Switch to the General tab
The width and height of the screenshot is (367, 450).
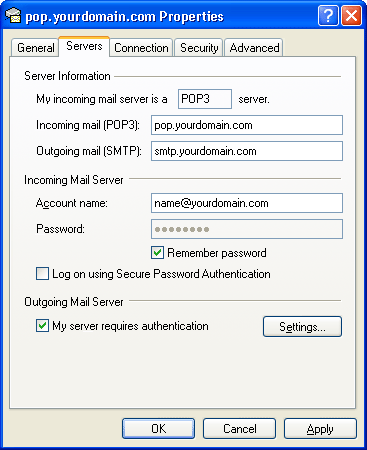pos(35,48)
